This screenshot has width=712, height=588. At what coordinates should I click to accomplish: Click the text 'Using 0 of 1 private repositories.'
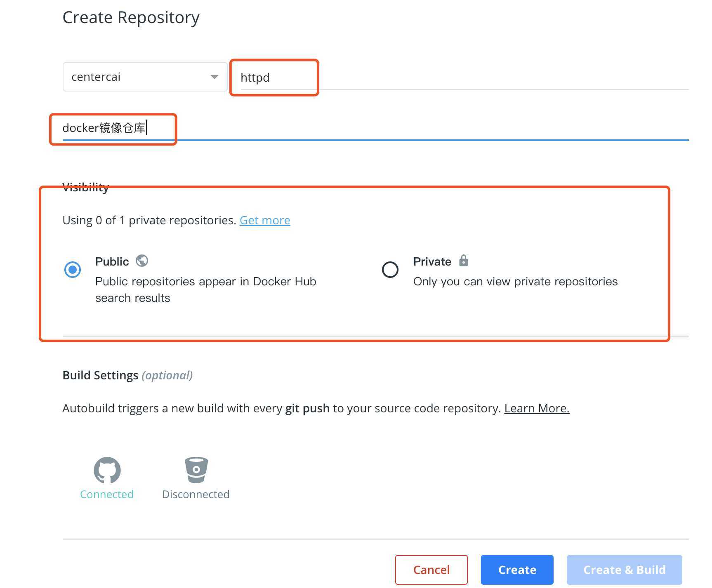pyautogui.click(x=149, y=220)
